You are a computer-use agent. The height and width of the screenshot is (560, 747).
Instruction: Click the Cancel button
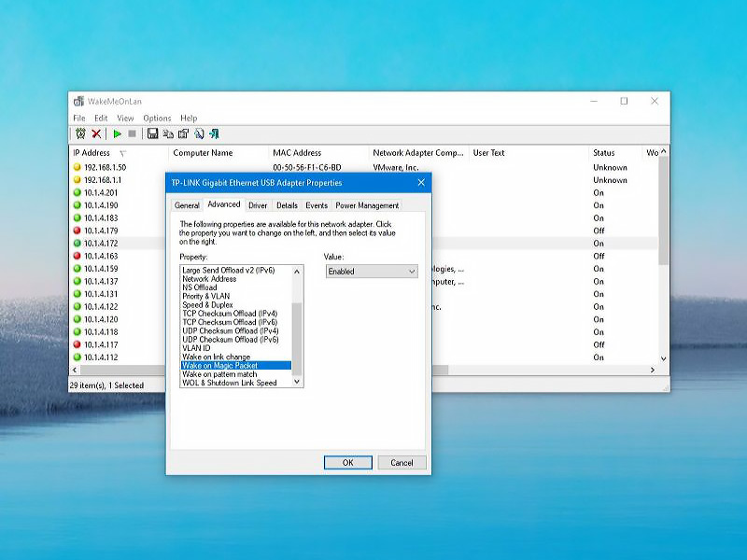click(x=402, y=463)
